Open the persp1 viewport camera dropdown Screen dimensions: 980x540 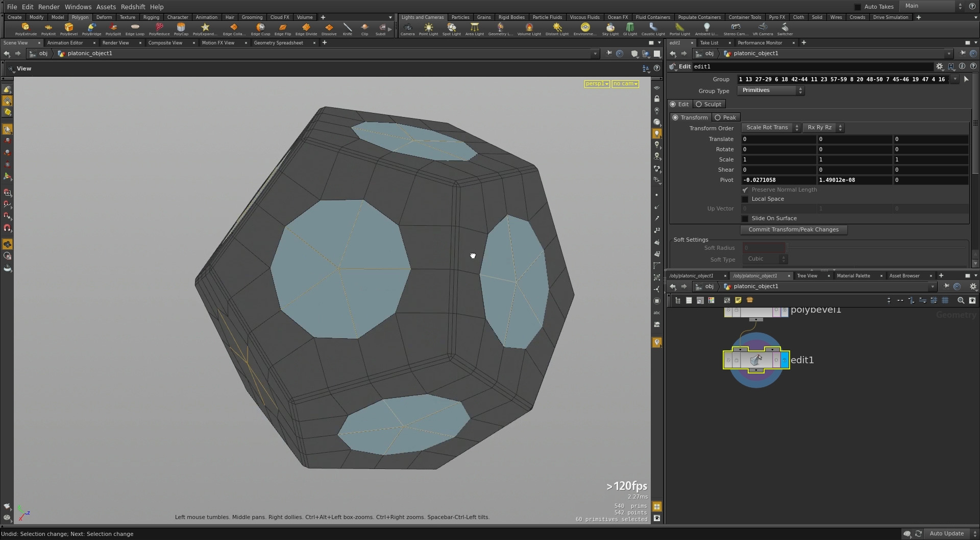[596, 83]
